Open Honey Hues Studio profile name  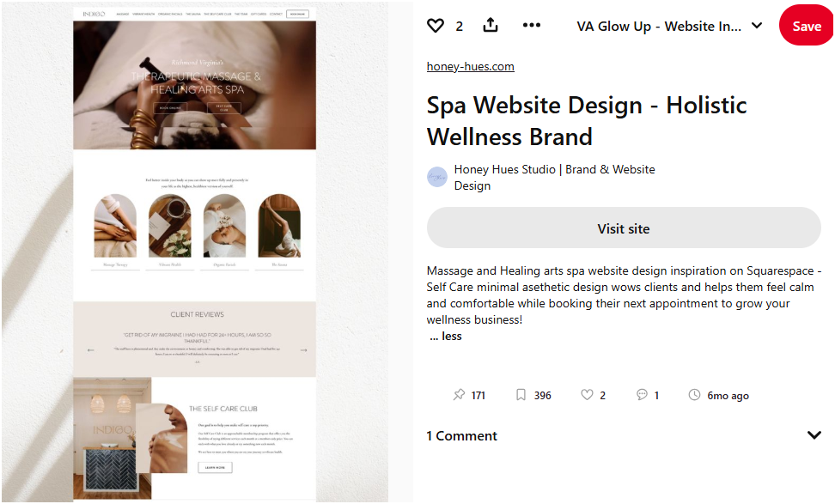point(554,177)
